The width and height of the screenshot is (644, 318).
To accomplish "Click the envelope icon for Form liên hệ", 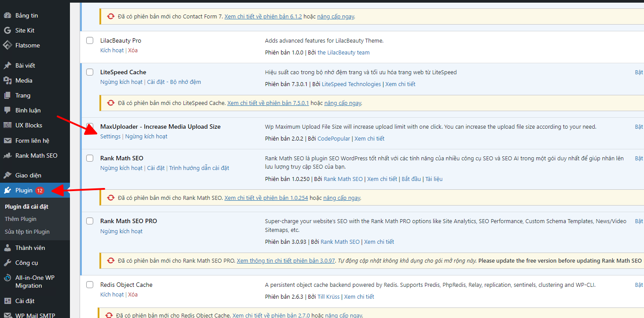I will click(x=7, y=141).
